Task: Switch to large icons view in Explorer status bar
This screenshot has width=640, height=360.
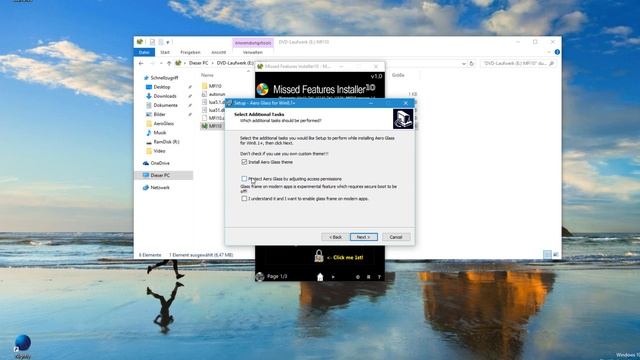Action: pyautogui.click(x=556, y=255)
